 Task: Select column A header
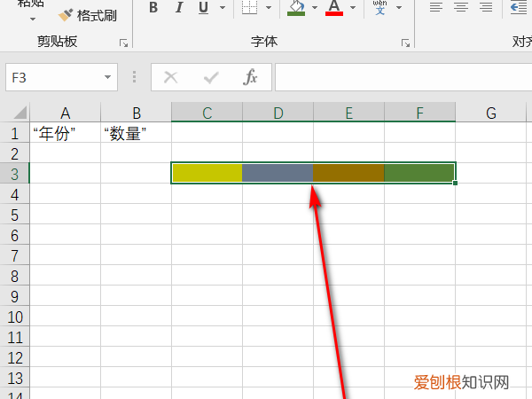coord(65,113)
